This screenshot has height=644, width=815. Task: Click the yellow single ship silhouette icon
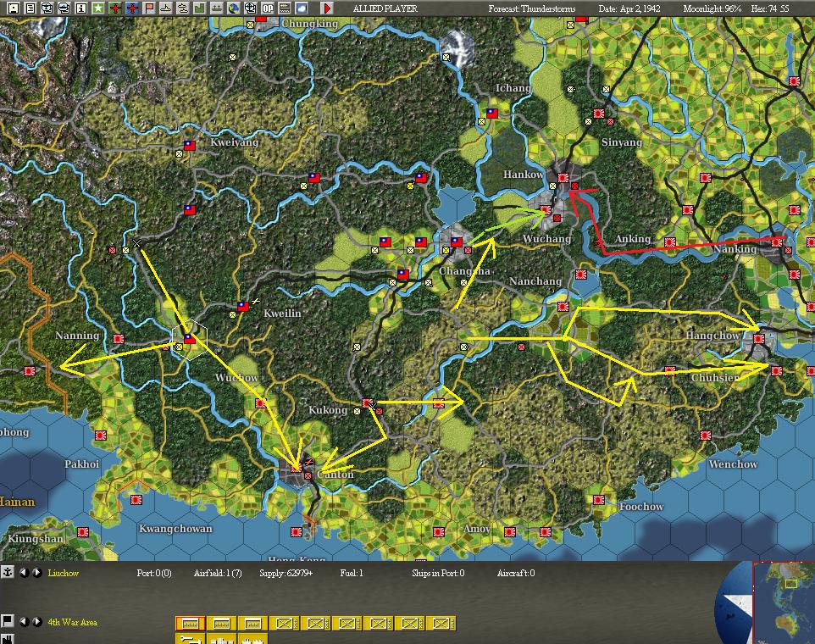166,8
